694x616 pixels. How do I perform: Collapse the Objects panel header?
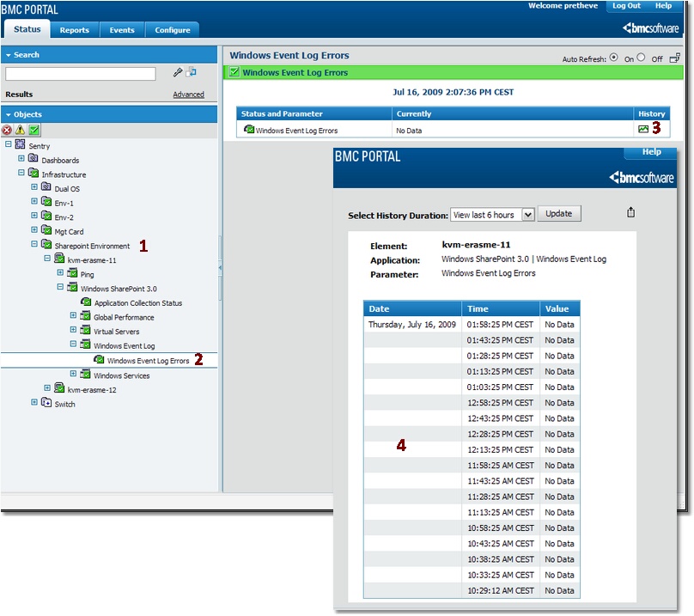coord(109,113)
